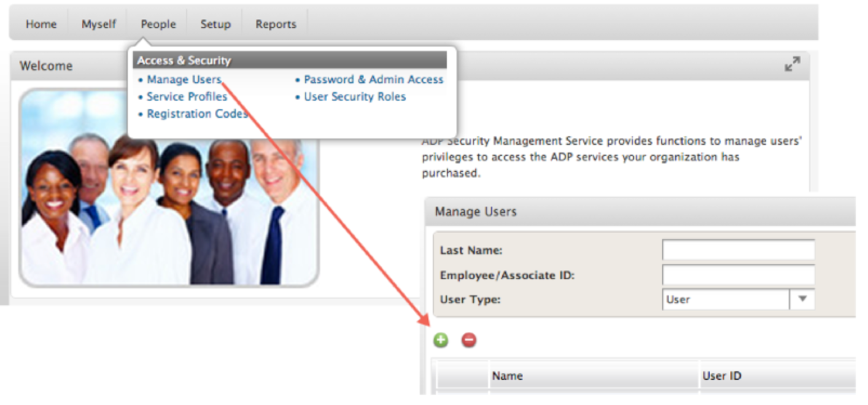Select Registration Codes

tap(196, 114)
